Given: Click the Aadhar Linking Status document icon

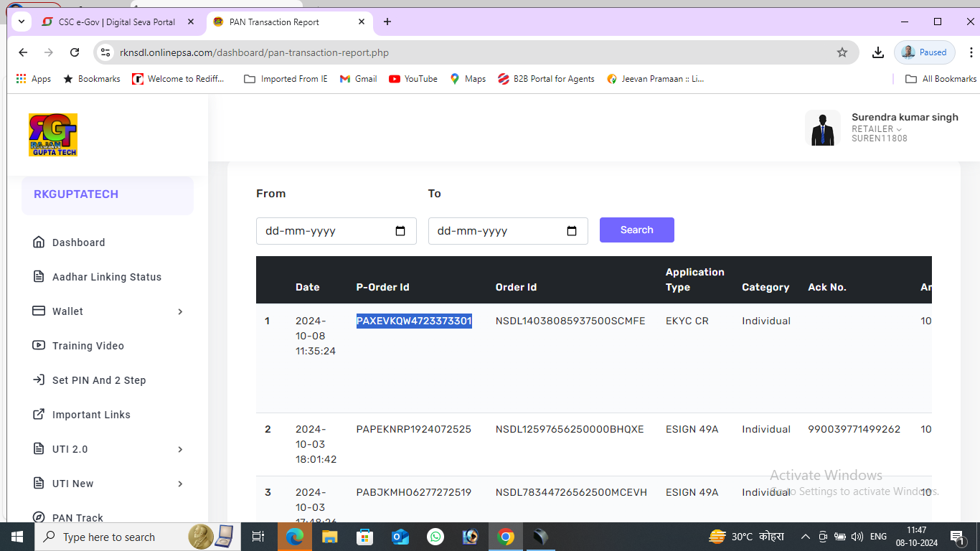Looking at the screenshot, I should pyautogui.click(x=39, y=277).
